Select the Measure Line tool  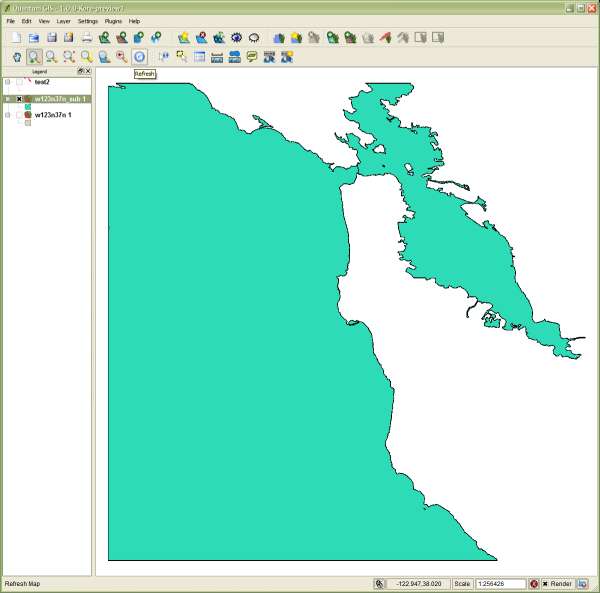point(217,57)
